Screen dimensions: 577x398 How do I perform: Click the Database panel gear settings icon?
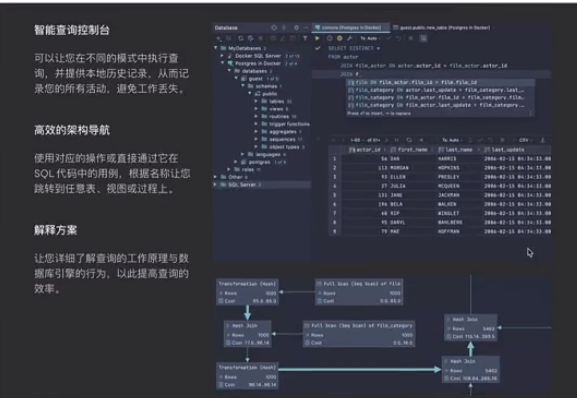[296, 28]
